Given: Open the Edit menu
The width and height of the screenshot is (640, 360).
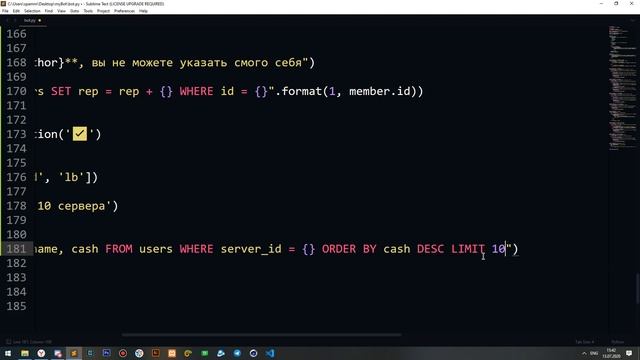Looking at the screenshot, I should click(16, 11).
